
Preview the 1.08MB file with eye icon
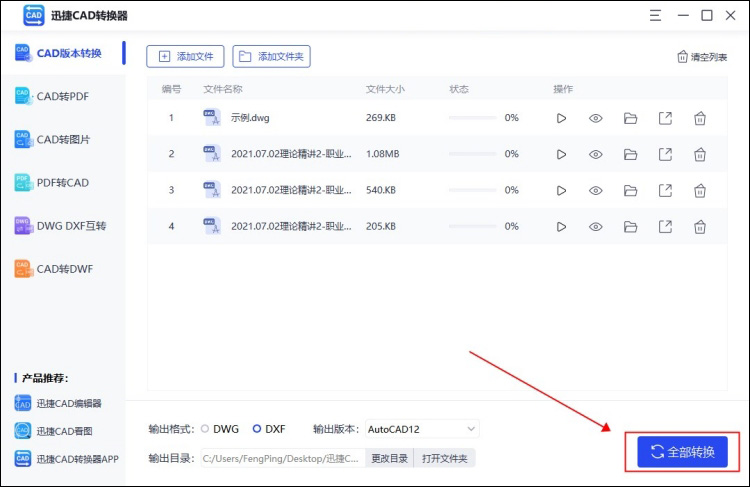[x=596, y=155]
